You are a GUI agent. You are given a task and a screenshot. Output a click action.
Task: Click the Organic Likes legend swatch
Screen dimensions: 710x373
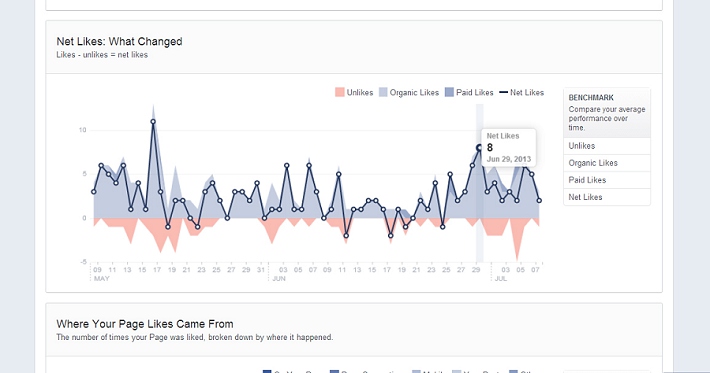coord(383,92)
